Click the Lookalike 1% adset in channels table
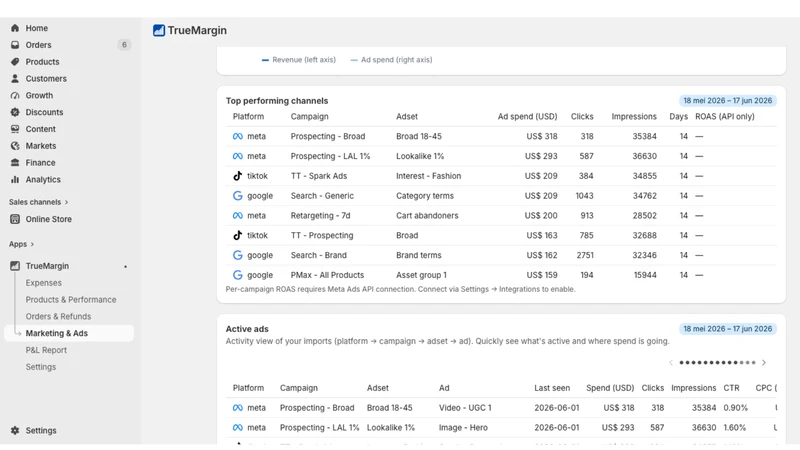The image size is (800, 450). (x=420, y=156)
